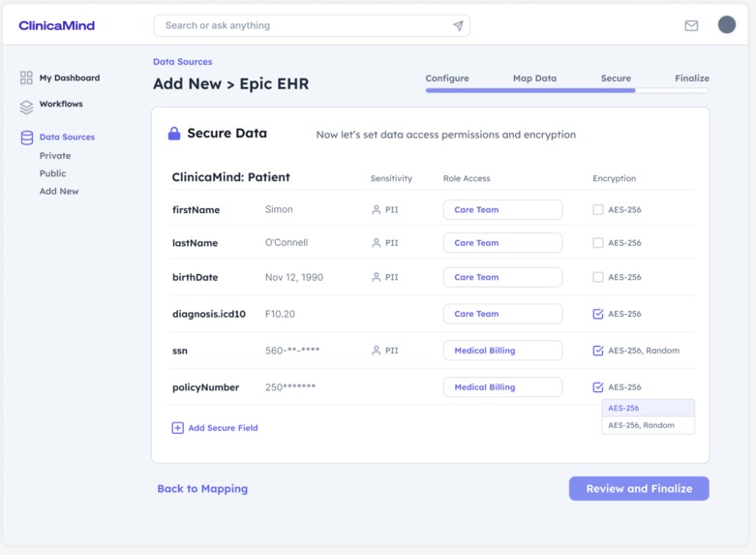
Task: Go to the Configure step tab
Action: tap(447, 78)
